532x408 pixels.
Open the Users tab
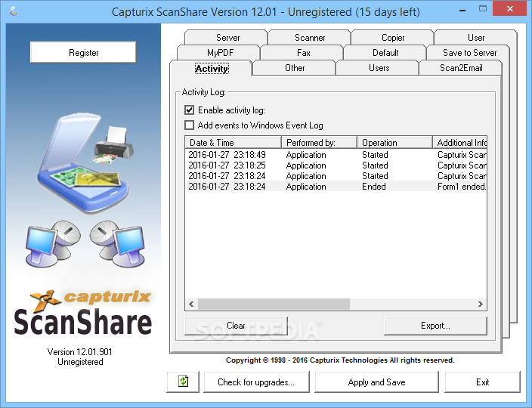click(x=379, y=68)
